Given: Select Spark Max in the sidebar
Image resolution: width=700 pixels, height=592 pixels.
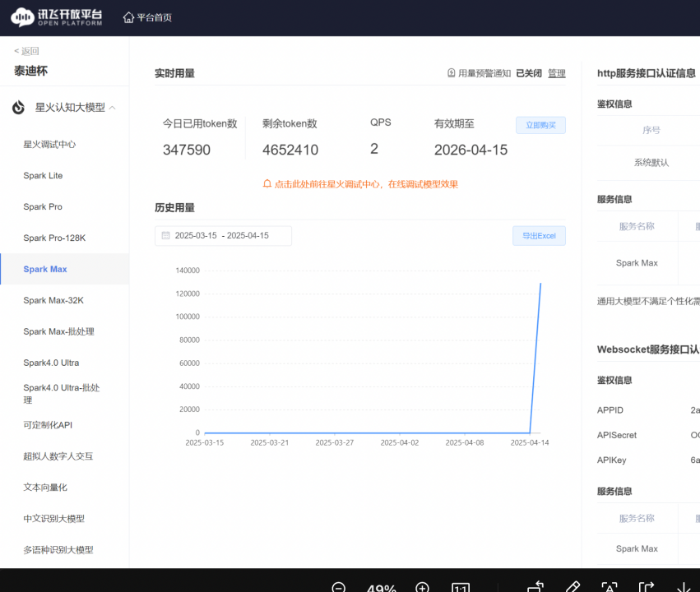Looking at the screenshot, I should (x=45, y=269).
